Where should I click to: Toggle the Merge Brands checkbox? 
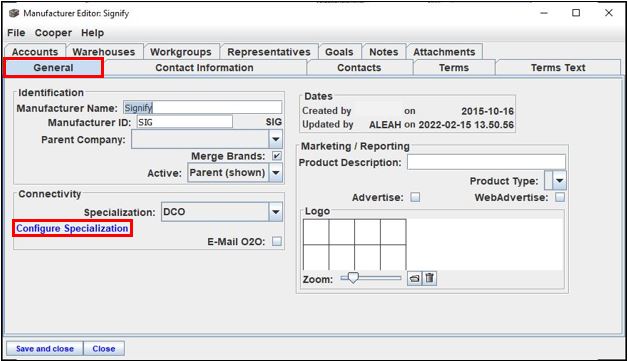276,156
